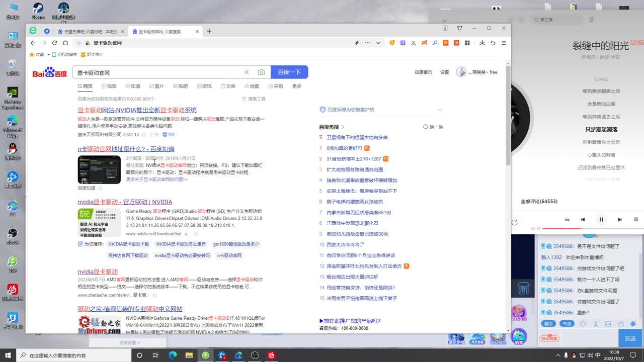The height and width of the screenshot is (362, 644).
Task: Click the undo closed tab icon
Action: [x=493, y=43]
